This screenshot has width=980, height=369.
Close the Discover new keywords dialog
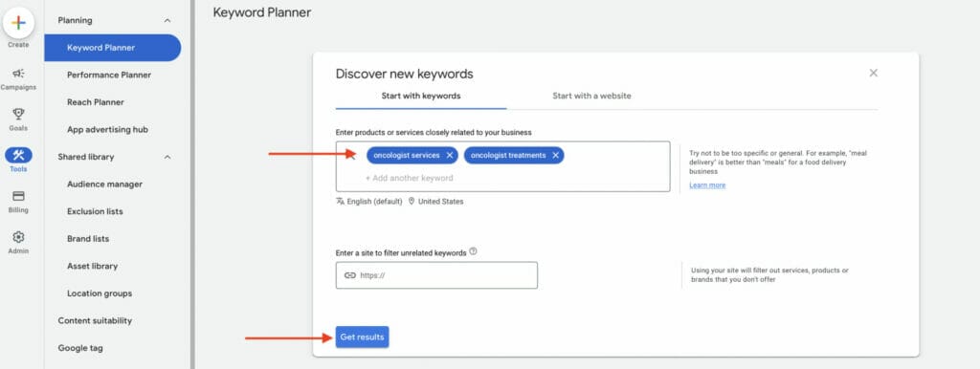click(873, 73)
